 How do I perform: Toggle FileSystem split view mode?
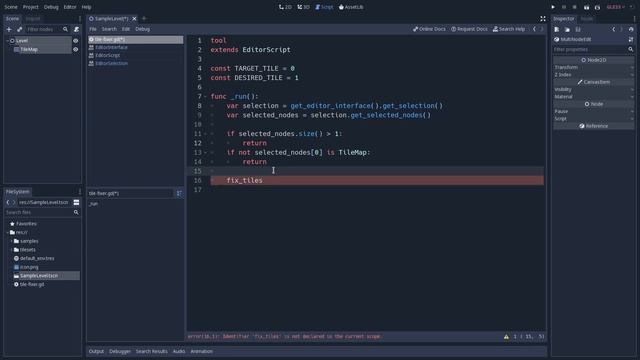(76, 202)
